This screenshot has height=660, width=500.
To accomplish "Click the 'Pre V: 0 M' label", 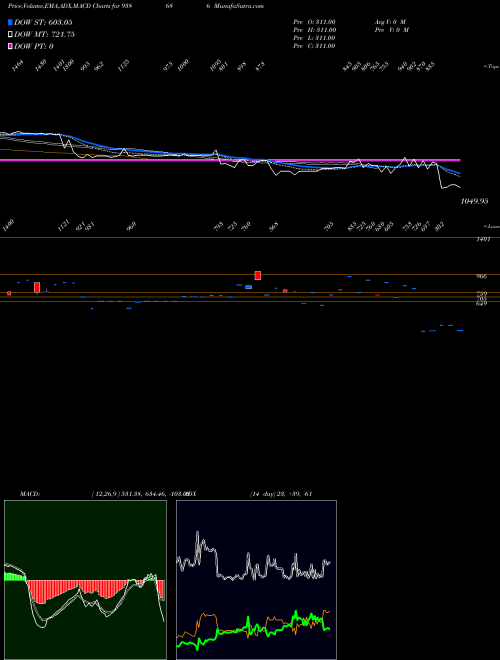I will 391,30.
